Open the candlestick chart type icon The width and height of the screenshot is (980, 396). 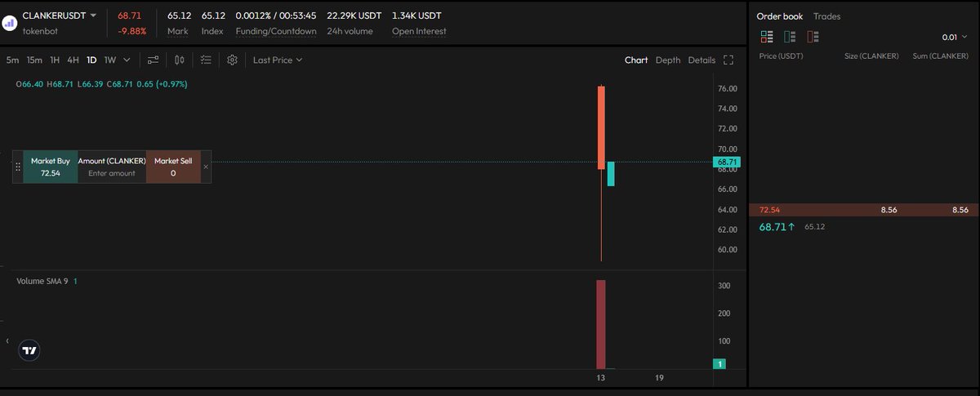click(179, 60)
